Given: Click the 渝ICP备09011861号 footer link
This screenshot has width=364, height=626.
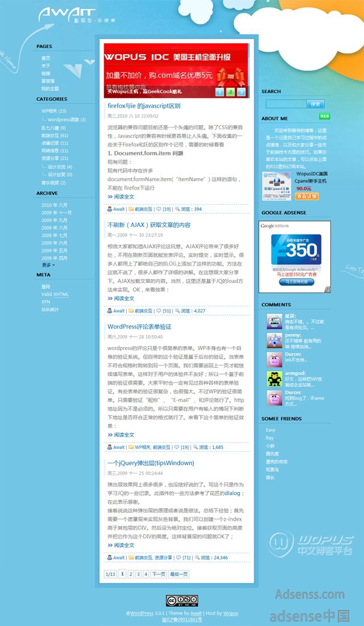Looking at the screenshot, I should point(182,620).
